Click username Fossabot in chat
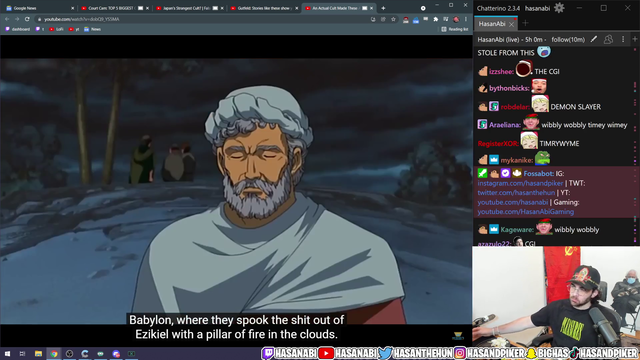 (538, 173)
